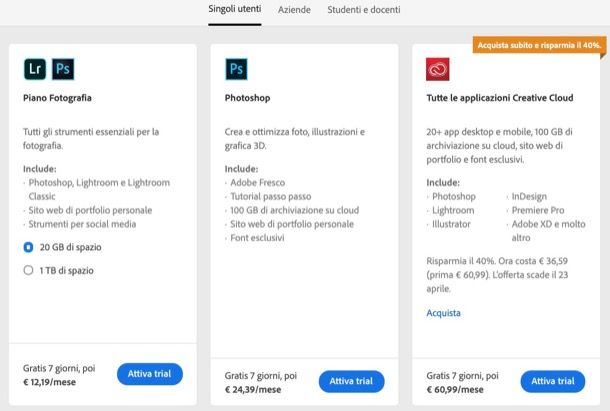Click the Lightroom icon in Piano Fotografia
The image size is (610, 411).
tap(35, 69)
